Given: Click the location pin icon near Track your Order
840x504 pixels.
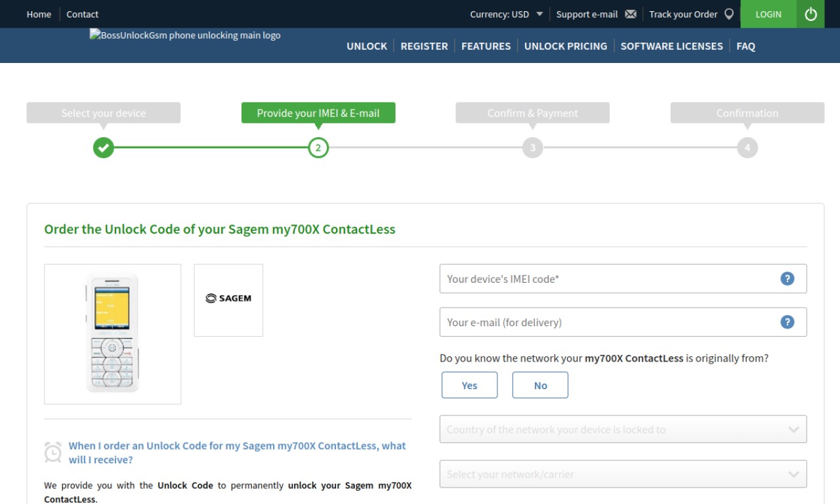Looking at the screenshot, I should click(728, 14).
